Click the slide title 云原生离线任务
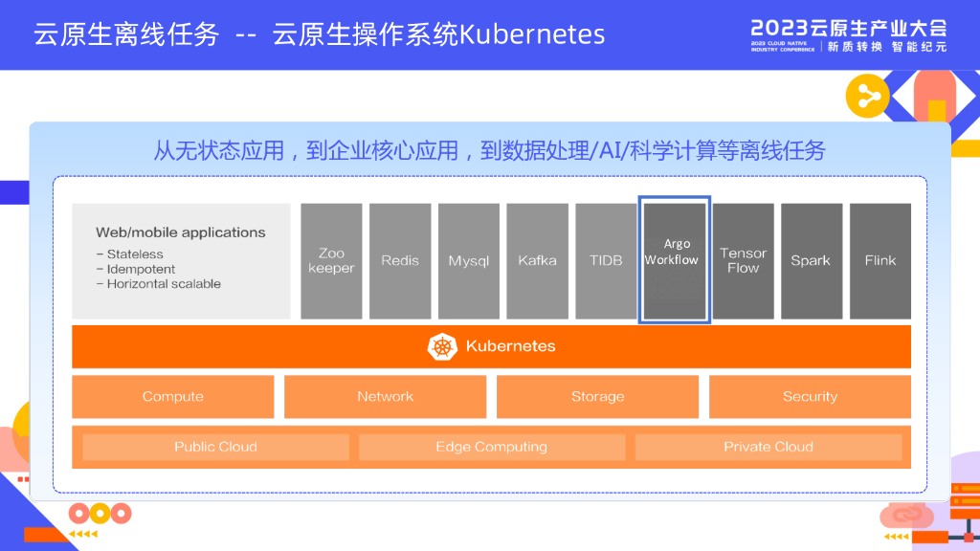Screen dimensions: 980x551 (127, 34)
